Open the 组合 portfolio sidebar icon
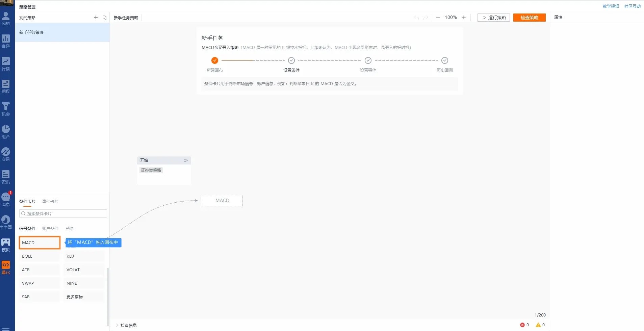 6,132
